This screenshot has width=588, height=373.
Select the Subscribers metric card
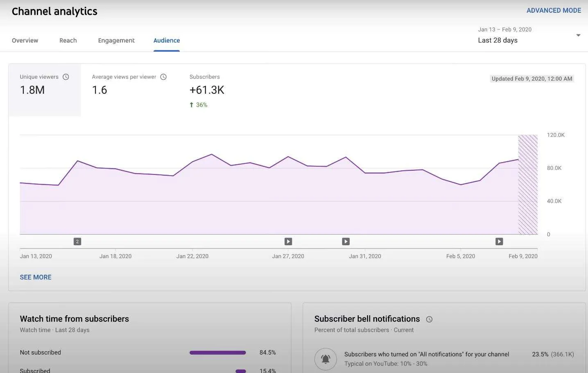point(207,90)
